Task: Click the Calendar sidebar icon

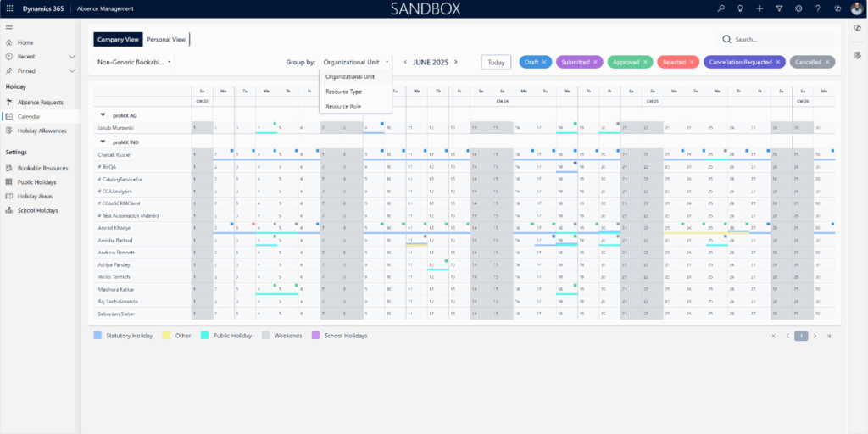Action: pyautogui.click(x=8, y=116)
